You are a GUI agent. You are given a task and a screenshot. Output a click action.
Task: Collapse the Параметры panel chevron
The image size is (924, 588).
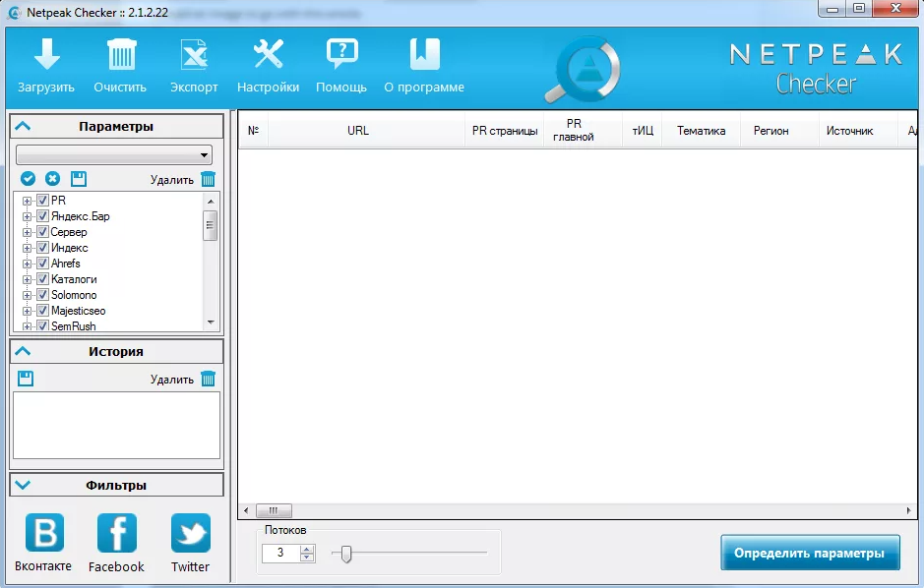pyautogui.click(x=23, y=126)
